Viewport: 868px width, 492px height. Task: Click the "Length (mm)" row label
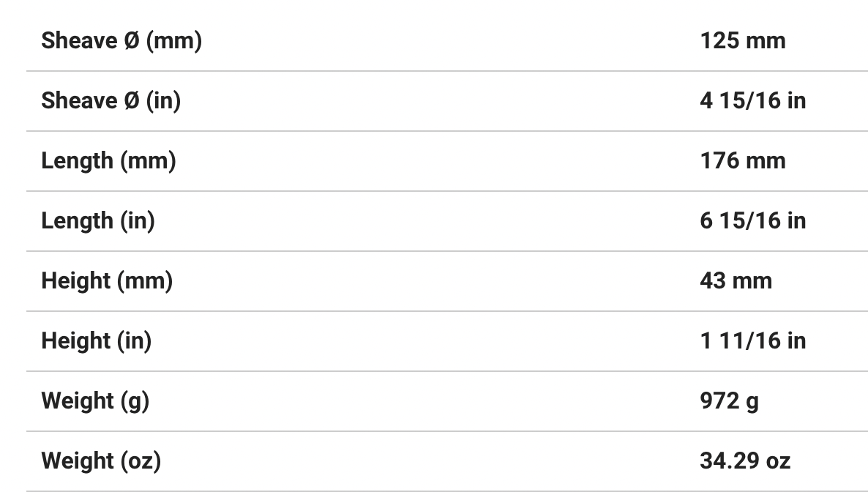point(108,161)
